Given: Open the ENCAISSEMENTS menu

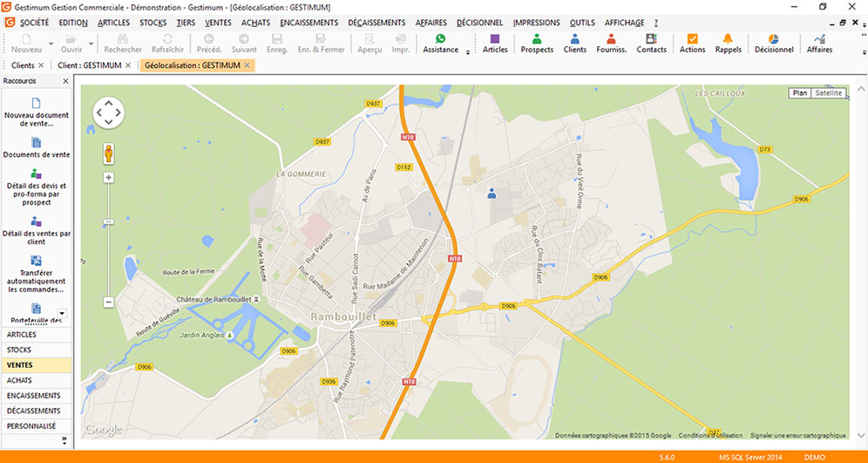Looking at the screenshot, I should coord(309,23).
